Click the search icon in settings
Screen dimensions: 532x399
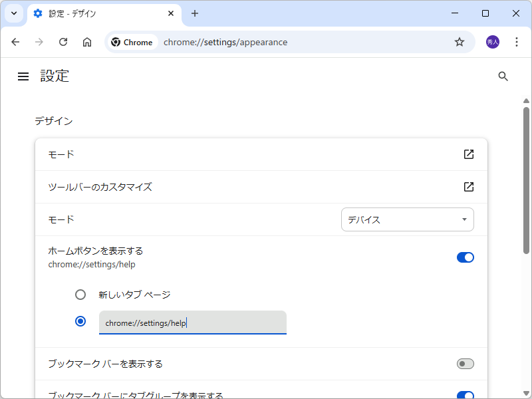[x=503, y=76]
